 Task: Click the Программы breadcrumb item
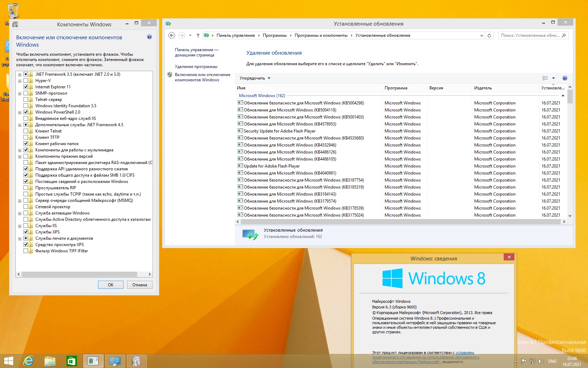pos(274,35)
